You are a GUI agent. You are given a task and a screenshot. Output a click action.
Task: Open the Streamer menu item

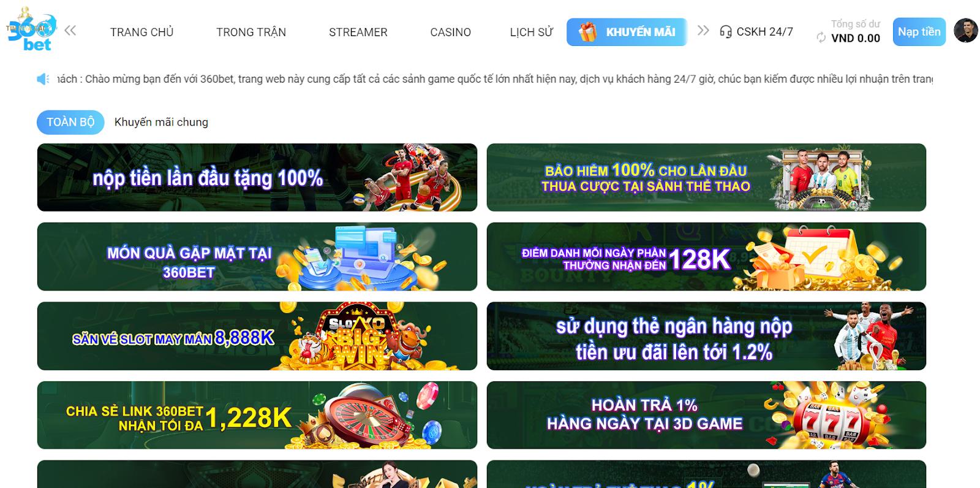(358, 32)
